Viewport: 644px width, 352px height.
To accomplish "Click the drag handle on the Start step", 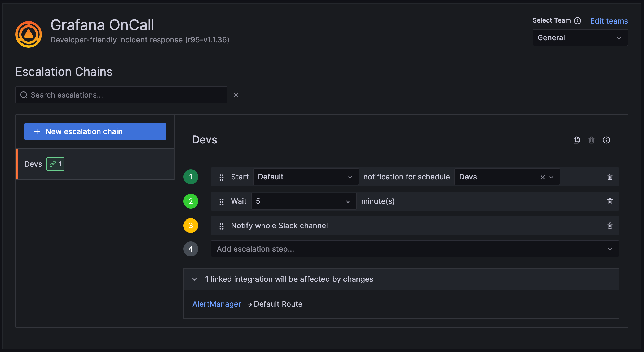I will click(x=222, y=177).
